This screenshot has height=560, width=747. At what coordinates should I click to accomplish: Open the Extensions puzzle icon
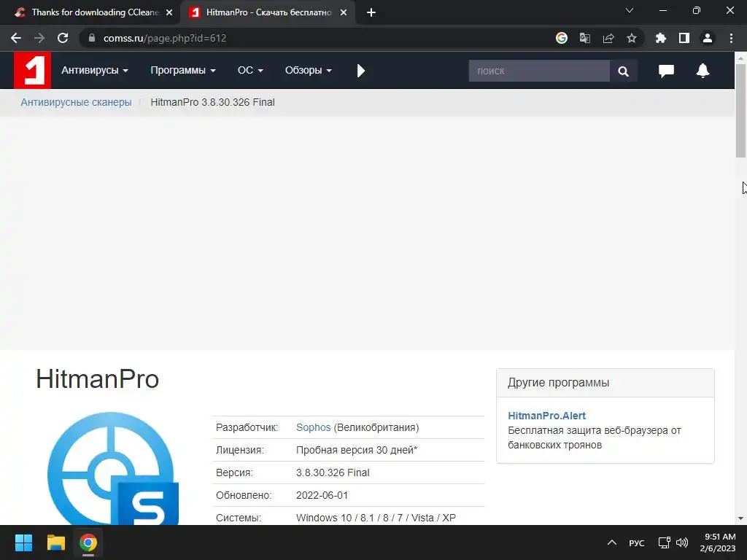tap(660, 38)
